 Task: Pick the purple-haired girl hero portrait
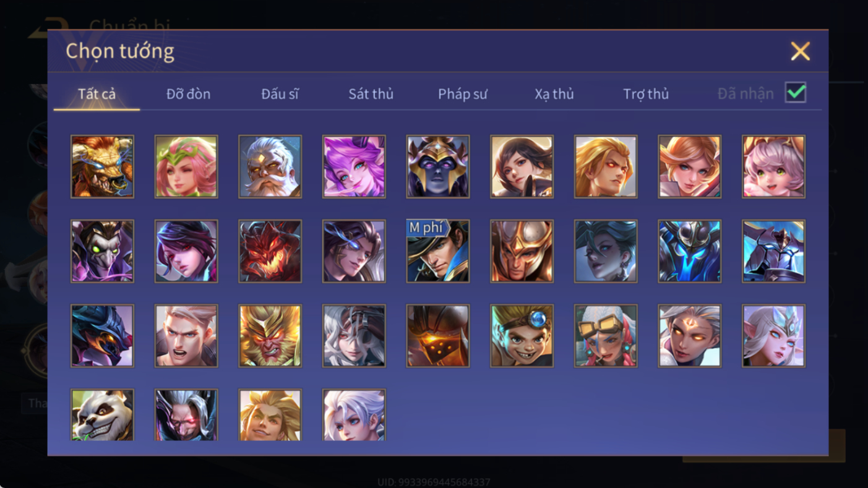[x=354, y=167]
